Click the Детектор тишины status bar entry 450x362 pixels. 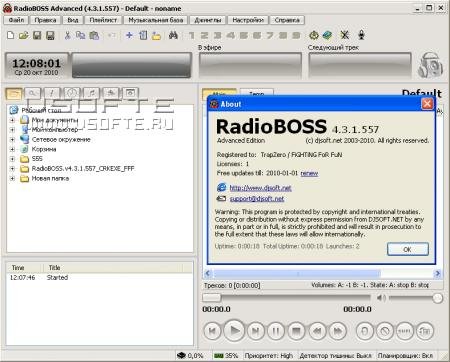click(335, 356)
